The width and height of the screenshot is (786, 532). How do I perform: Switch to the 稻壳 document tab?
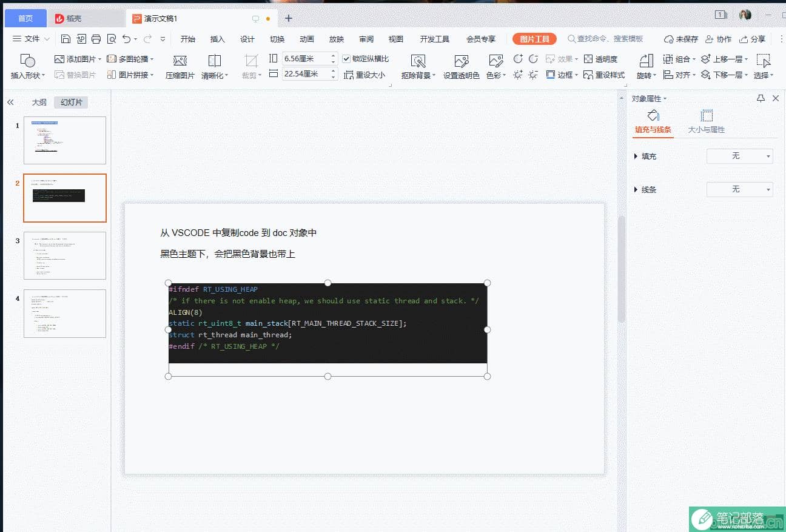[x=86, y=18]
